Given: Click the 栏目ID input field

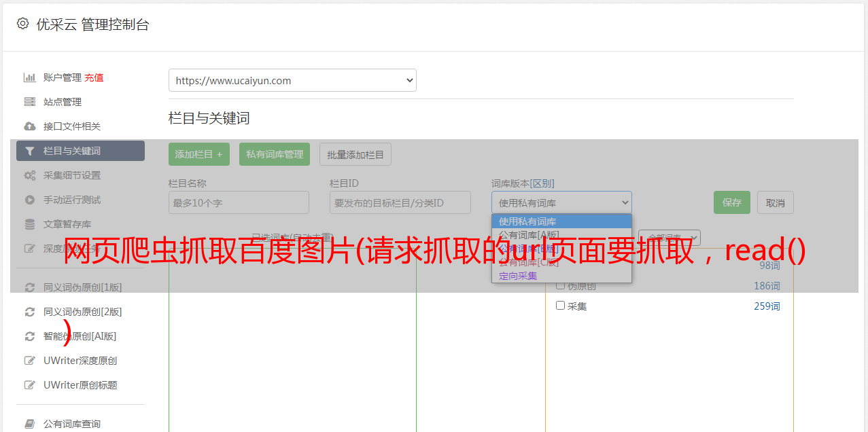Looking at the screenshot, I should point(400,202).
